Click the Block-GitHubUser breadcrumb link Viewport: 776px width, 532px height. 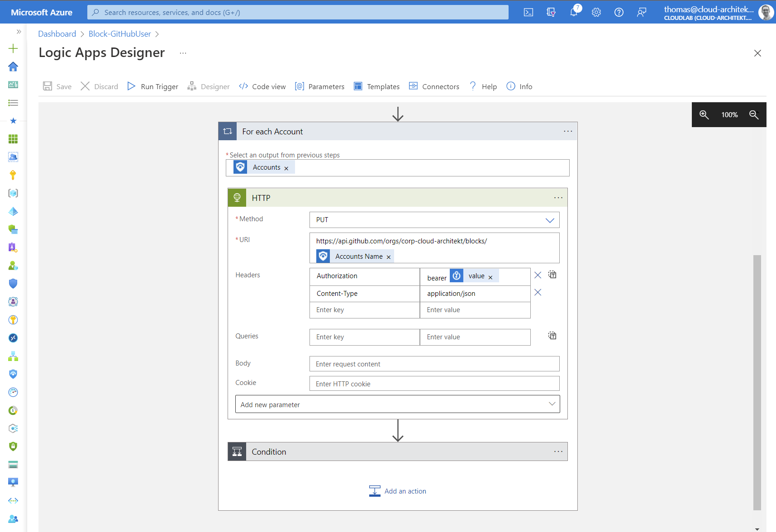[120, 34]
